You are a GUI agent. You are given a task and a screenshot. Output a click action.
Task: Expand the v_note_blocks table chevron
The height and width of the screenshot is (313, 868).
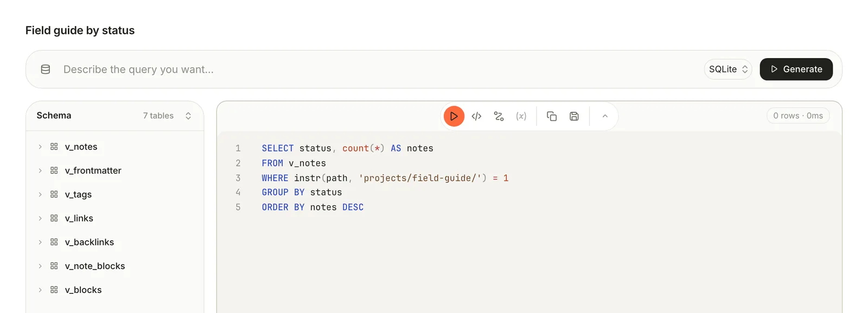tap(40, 266)
